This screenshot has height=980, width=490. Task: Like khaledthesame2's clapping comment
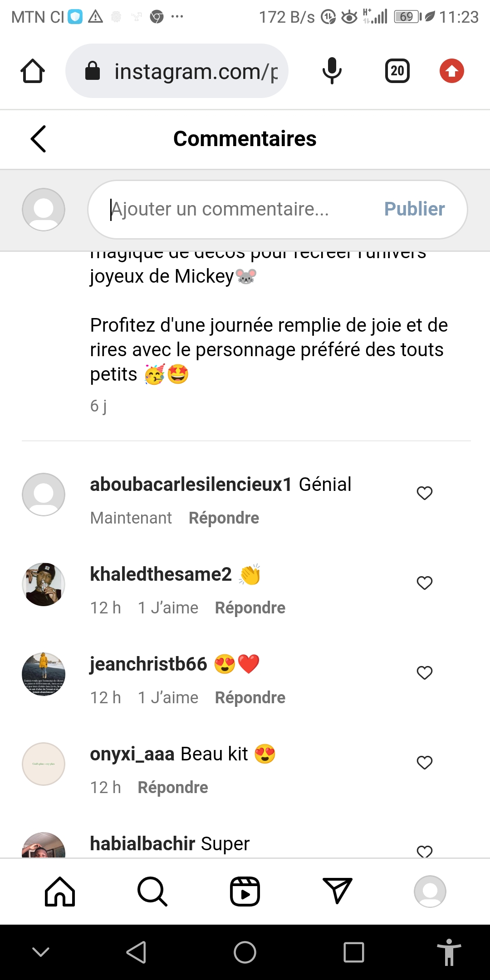coord(425,583)
